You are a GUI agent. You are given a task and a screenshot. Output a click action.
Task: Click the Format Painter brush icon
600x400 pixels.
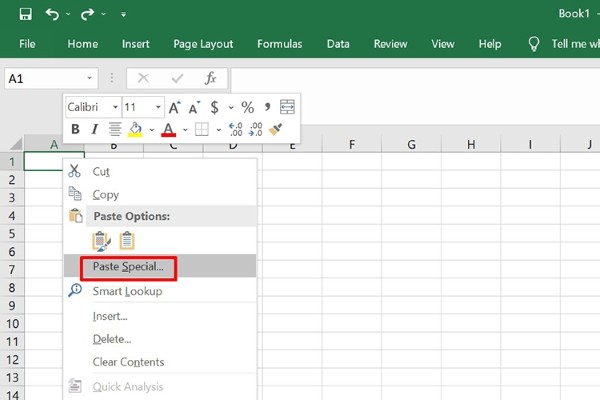click(277, 129)
